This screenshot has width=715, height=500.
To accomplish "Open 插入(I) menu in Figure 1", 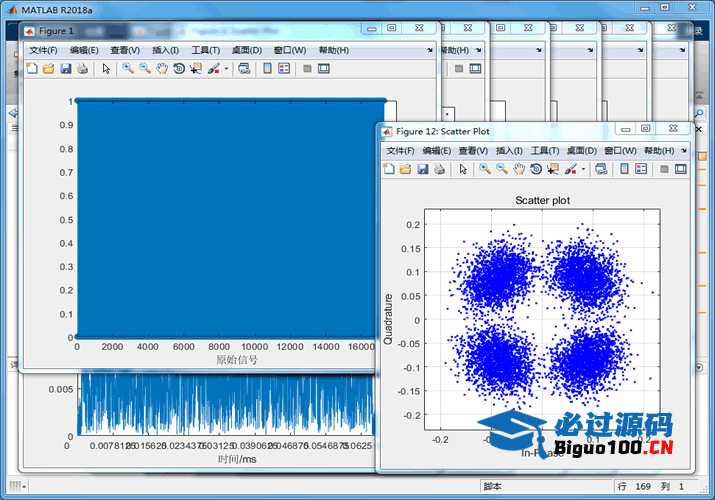I will 165,50.
